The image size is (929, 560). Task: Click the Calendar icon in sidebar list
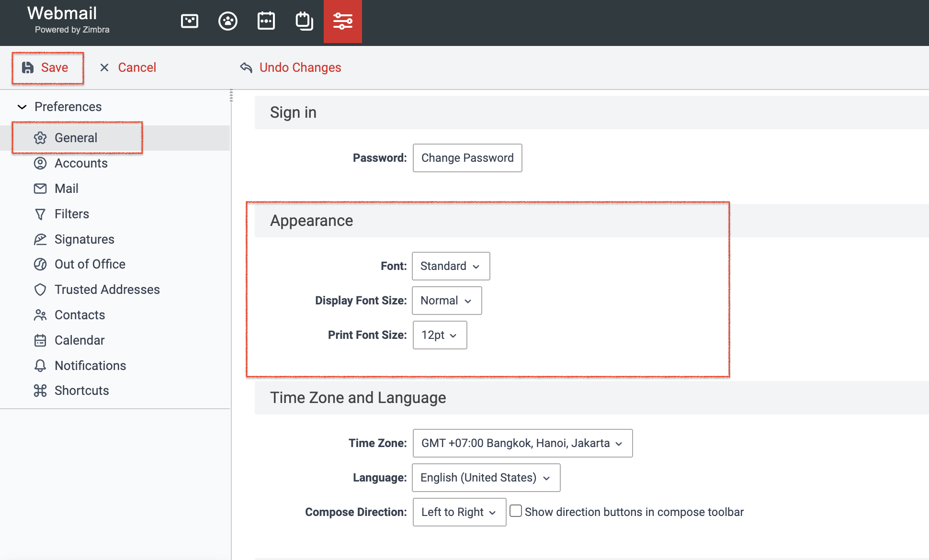tap(40, 340)
